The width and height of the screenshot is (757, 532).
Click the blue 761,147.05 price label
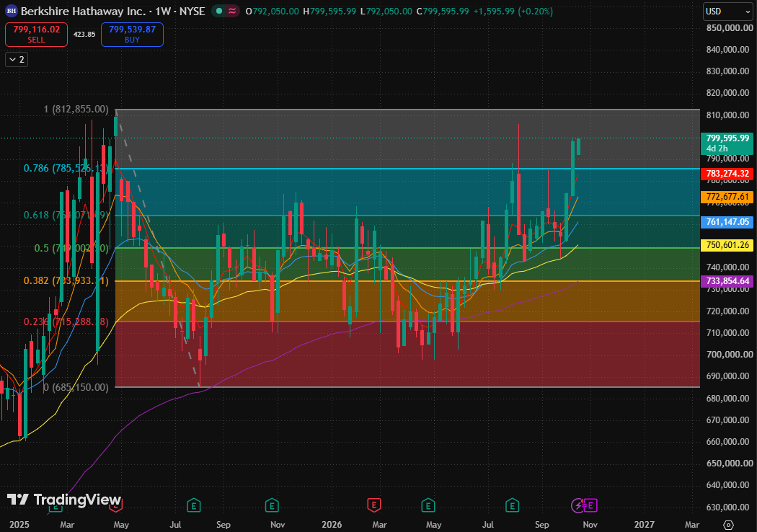click(x=727, y=222)
